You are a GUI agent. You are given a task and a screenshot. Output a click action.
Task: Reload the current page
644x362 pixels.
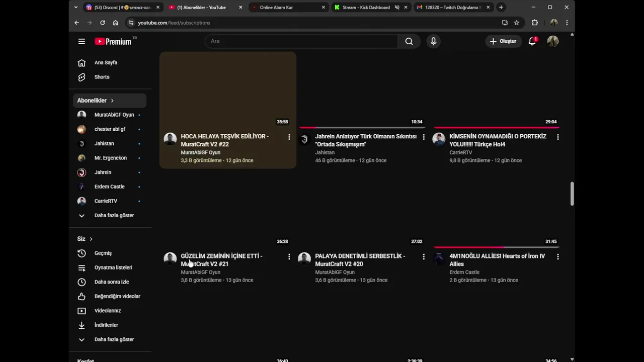[103, 23]
